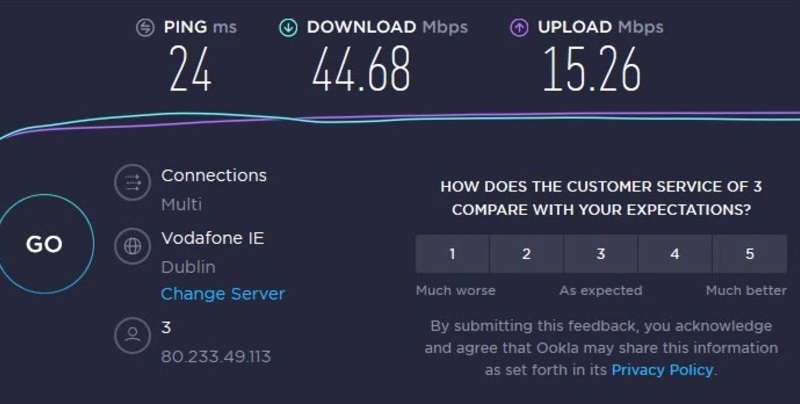Select rating 5 Much better
The height and width of the screenshot is (404, 800).
point(750,254)
